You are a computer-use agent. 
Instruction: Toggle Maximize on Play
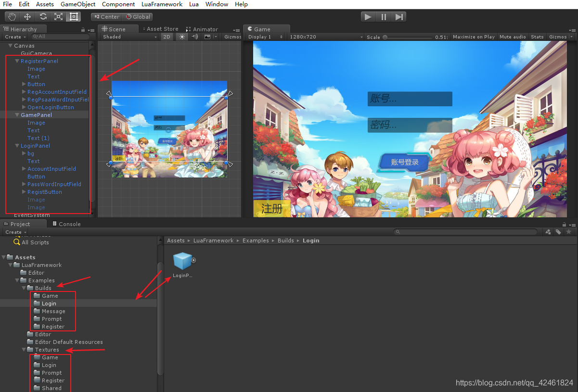pyautogui.click(x=474, y=37)
